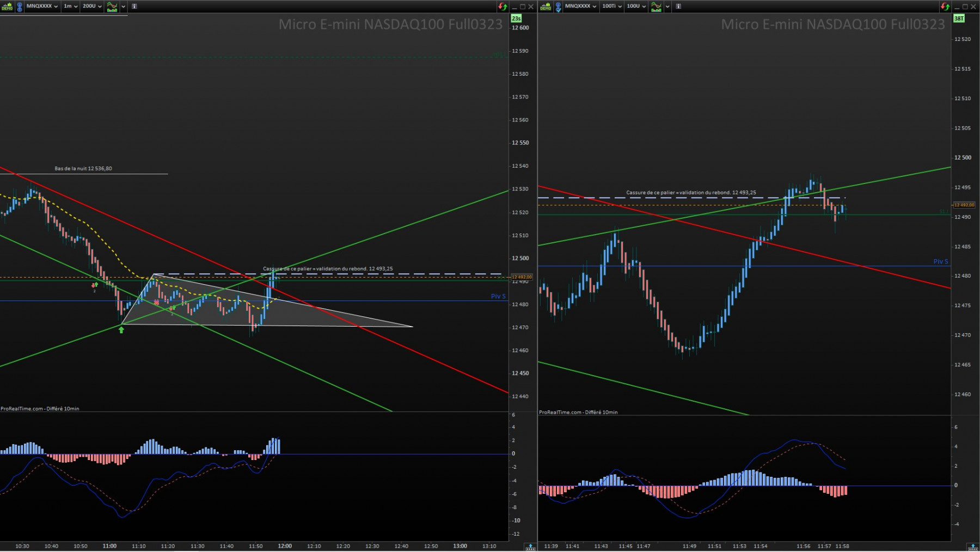The width and height of the screenshot is (980, 552).
Task: Click the red-green refresh arrows on right chart
Action: (x=945, y=7)
